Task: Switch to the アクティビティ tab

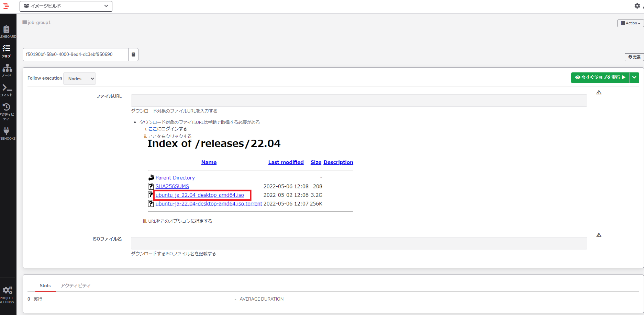Action: pyautogui.click(x=75, y=285)
